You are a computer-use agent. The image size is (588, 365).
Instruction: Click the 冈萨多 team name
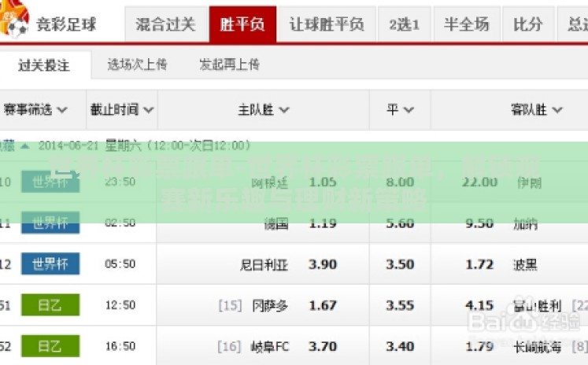[270, 306]
